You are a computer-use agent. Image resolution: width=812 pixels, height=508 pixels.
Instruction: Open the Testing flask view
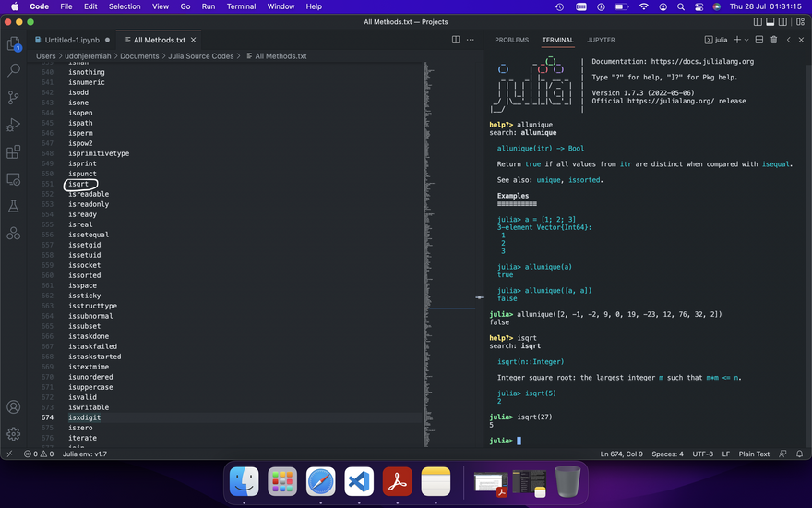[14, 206]
